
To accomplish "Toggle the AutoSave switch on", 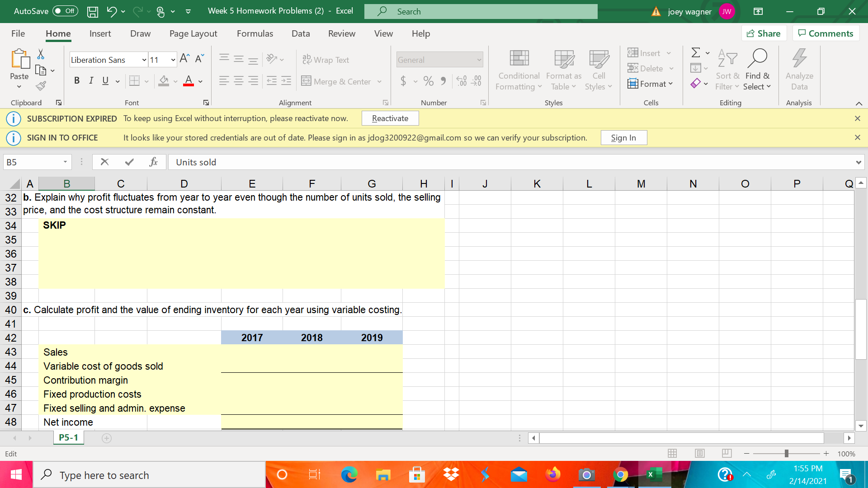I will [65, 11].
